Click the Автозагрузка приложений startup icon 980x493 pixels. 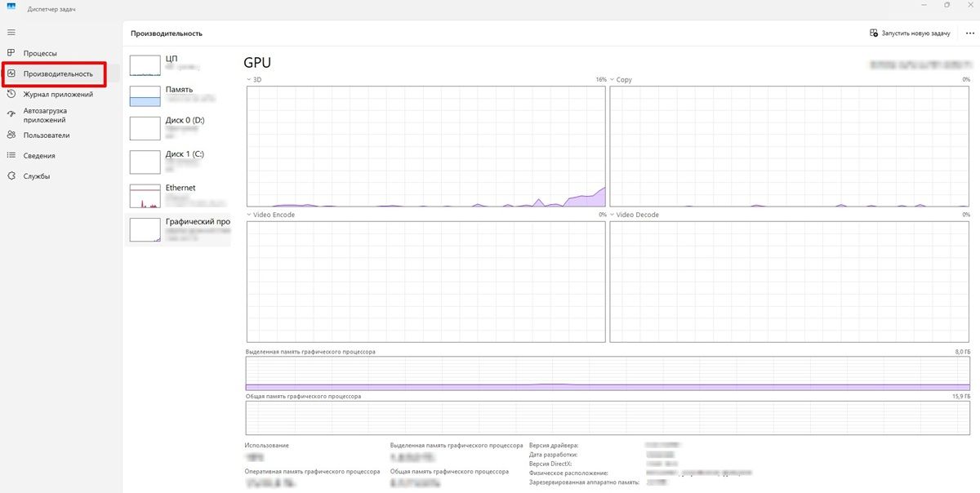11,114
